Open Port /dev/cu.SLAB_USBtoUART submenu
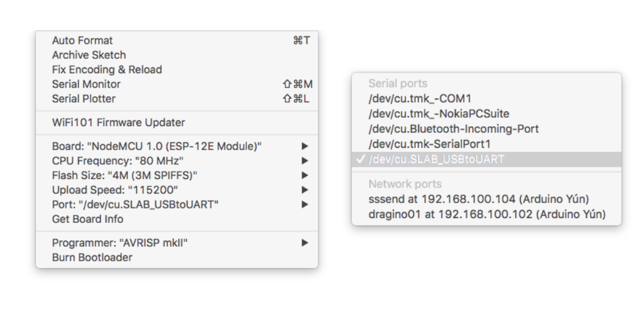644x319 pixels. point(177,204)
